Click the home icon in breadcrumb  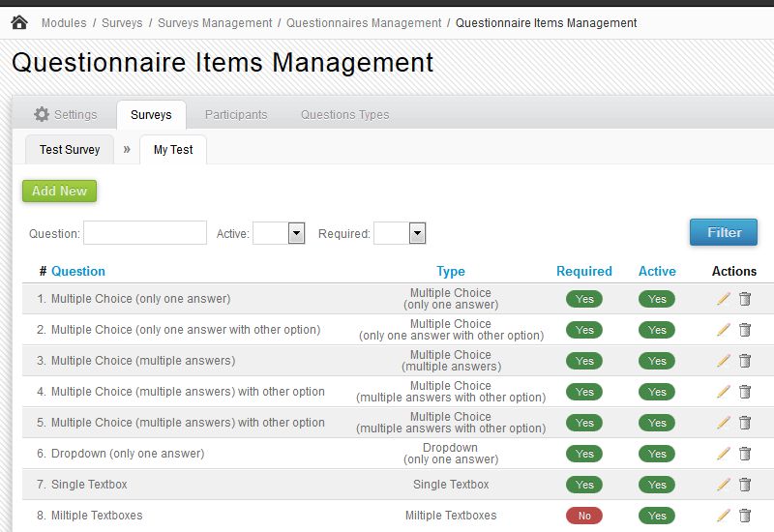[19, 22]
